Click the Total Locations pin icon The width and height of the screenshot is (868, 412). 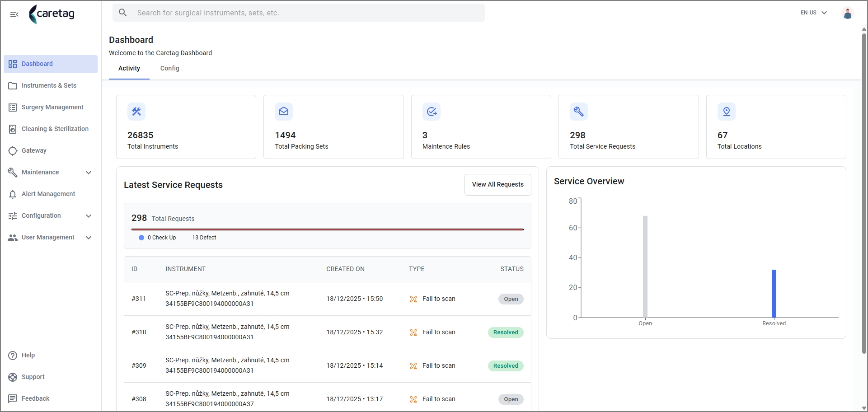click(727, 112)
